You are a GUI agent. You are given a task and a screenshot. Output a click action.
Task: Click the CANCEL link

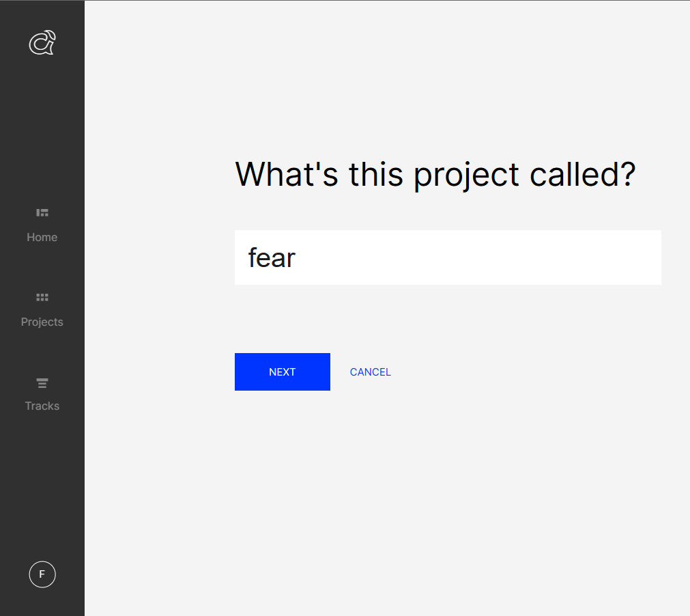click(x=370, y=372)
